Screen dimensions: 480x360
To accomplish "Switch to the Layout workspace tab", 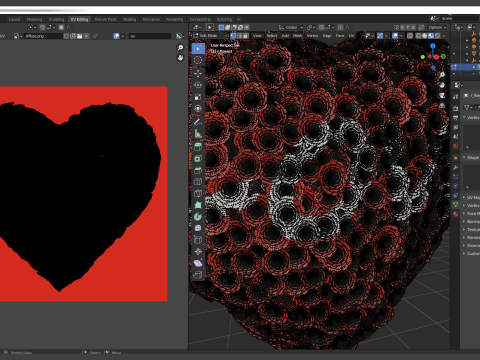I will [x=14, y=19].
